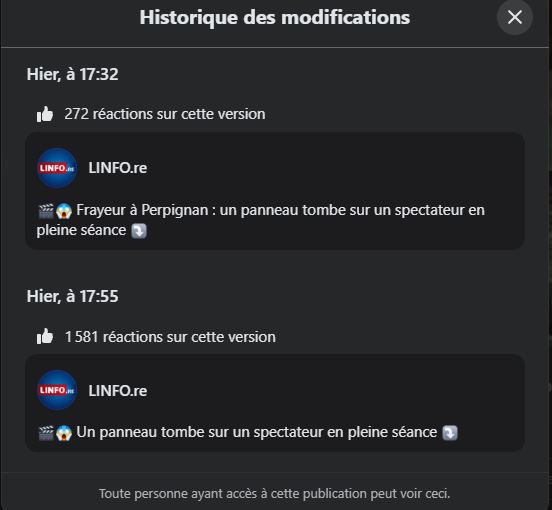Select the Un panneau tombe sur un spectateur text
The height and width of the screenshot is (510, 552).
pos(257,432)
